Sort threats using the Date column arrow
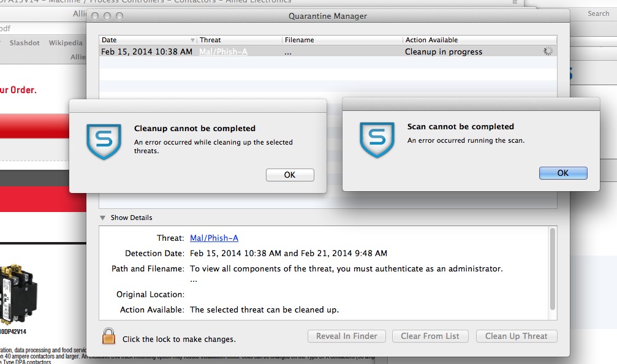Image resolution: width=617 pixels, height=364 pixels. (192, 40)
